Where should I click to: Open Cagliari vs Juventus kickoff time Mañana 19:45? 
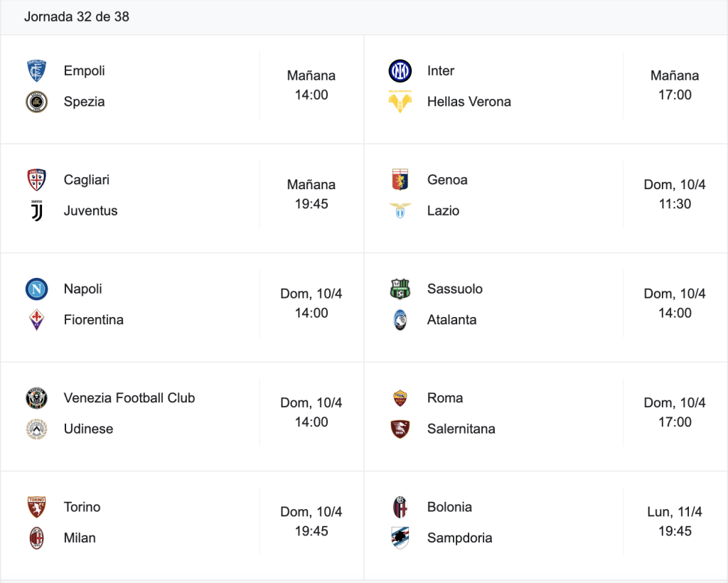(311, 195)
